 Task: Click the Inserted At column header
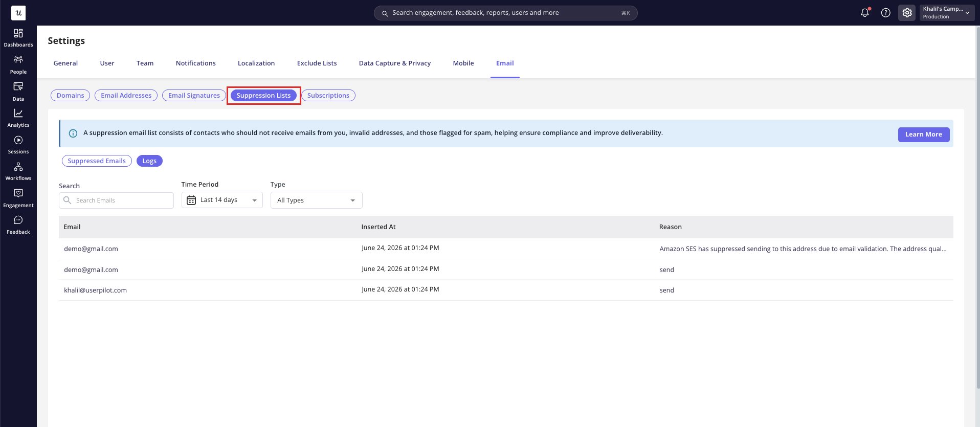378,227
